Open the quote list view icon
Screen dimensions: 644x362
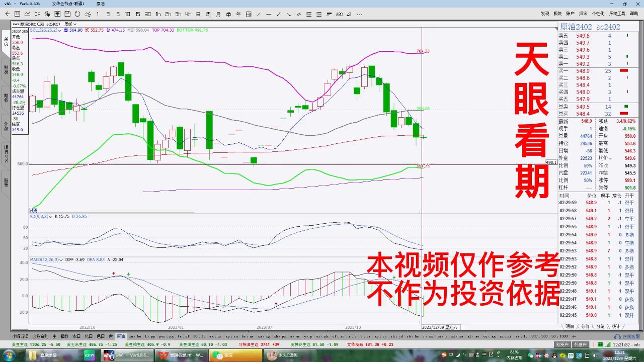pyautogui.click(x=17, y=14)
